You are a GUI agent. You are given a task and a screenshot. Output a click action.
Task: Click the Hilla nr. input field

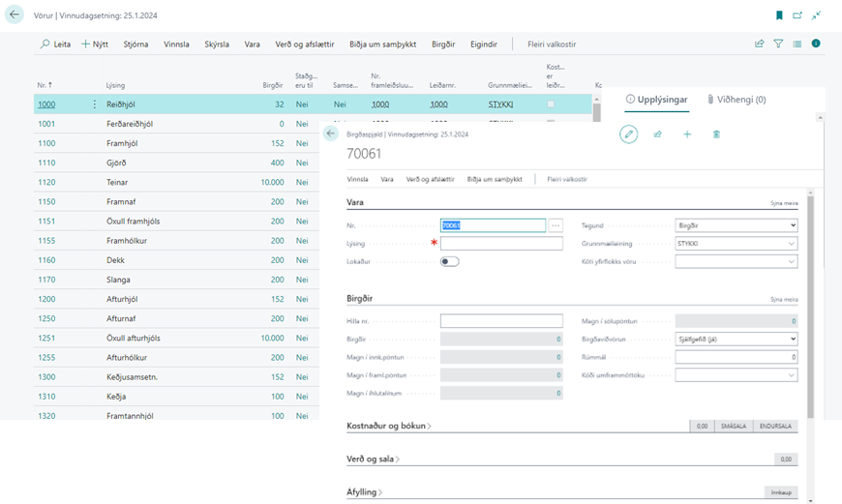point(500,321)
